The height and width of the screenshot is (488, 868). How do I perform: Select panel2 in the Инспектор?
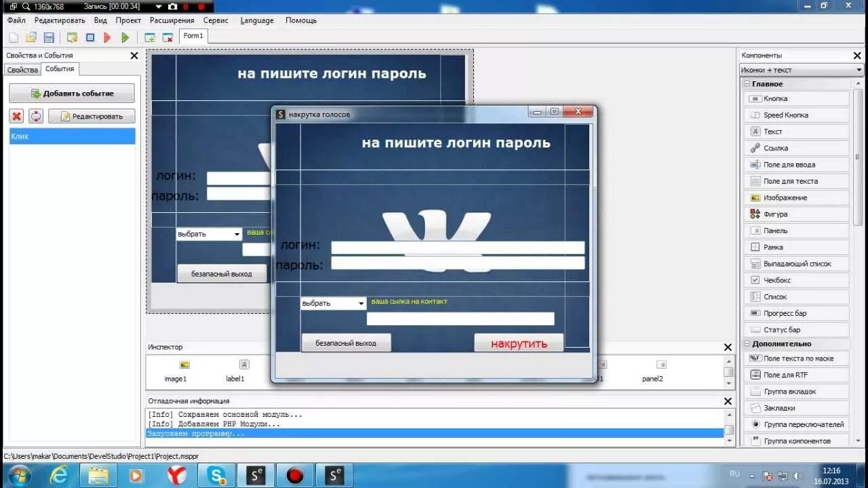[652, 371]
